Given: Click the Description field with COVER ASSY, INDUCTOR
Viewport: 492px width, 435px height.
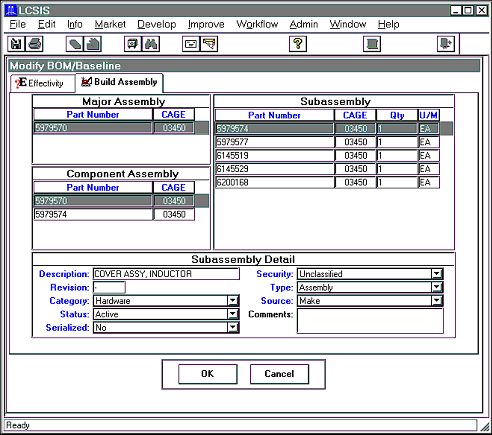Looking at the screenshot, I should coord(166,274).
